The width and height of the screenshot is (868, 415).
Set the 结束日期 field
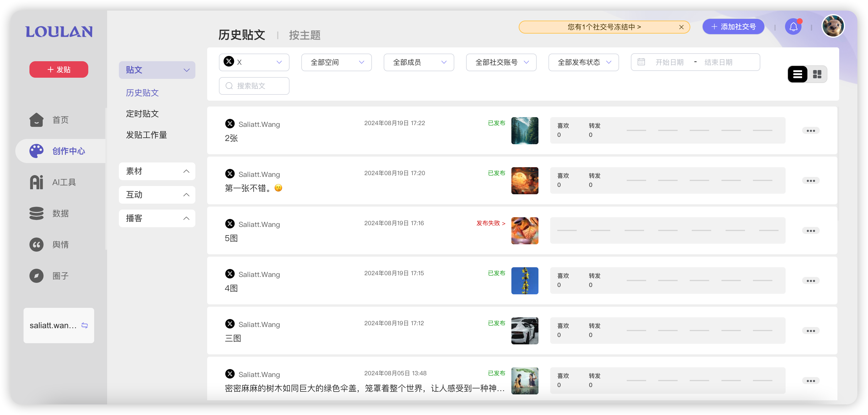point(718,62)
